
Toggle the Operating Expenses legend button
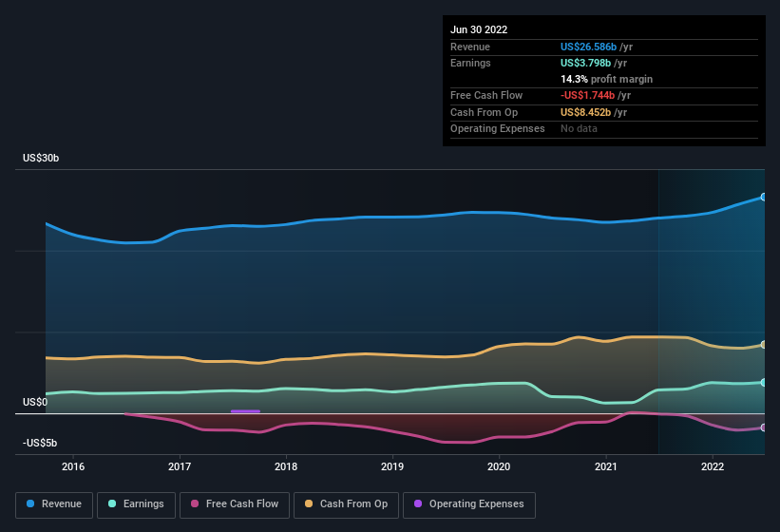tap(469, 504)
